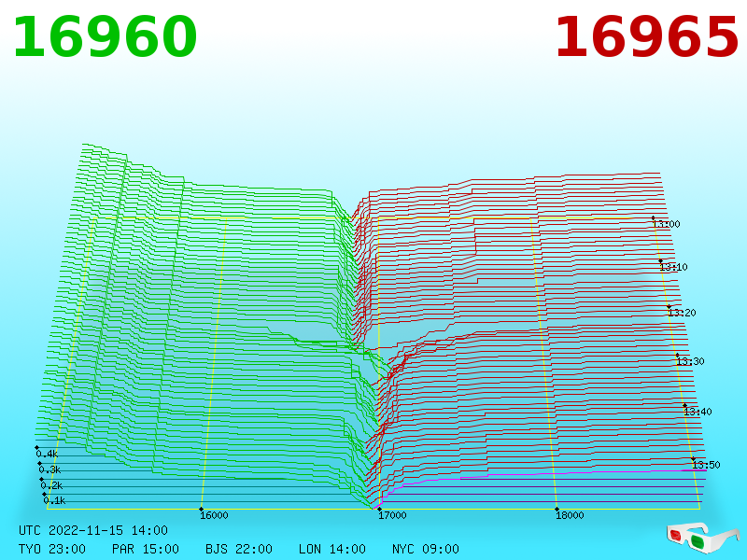Image resolution: width=747 pixels, height=560 pixels.
Task: Click the 0.2k volume axis label
Action: (52, 485)
